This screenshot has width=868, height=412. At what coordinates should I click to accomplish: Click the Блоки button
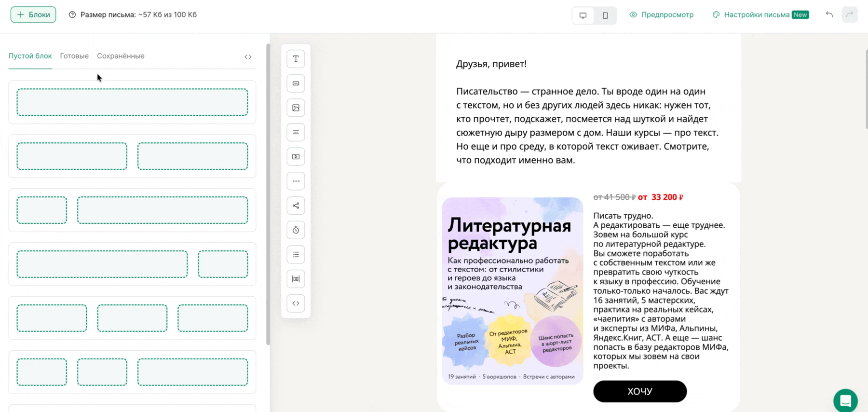coord(33,14)
